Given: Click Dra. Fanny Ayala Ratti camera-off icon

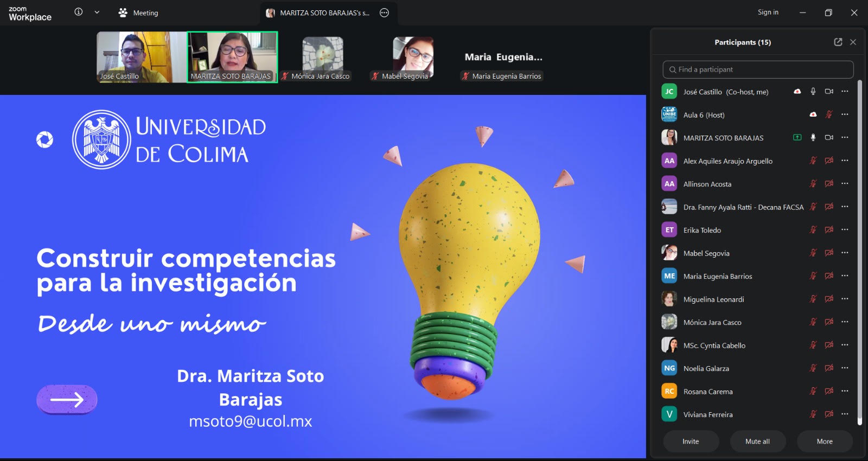Looking at the screenshot, I should coord(829,207).
